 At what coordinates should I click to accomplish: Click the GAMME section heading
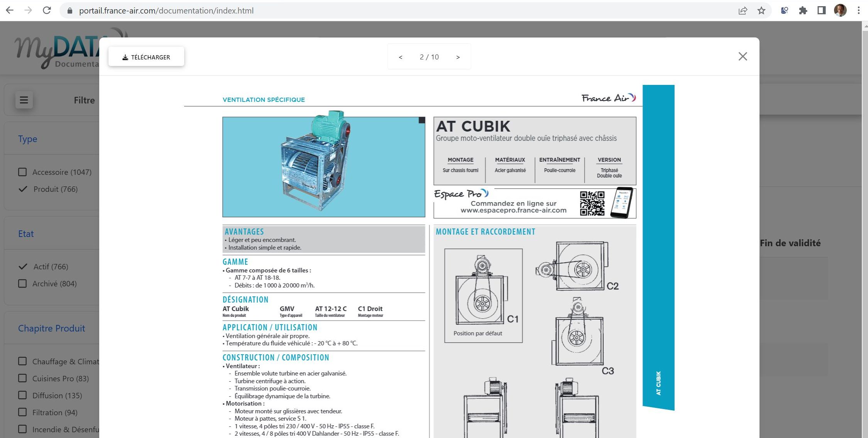pyautogui.click(x=235, y=262)
